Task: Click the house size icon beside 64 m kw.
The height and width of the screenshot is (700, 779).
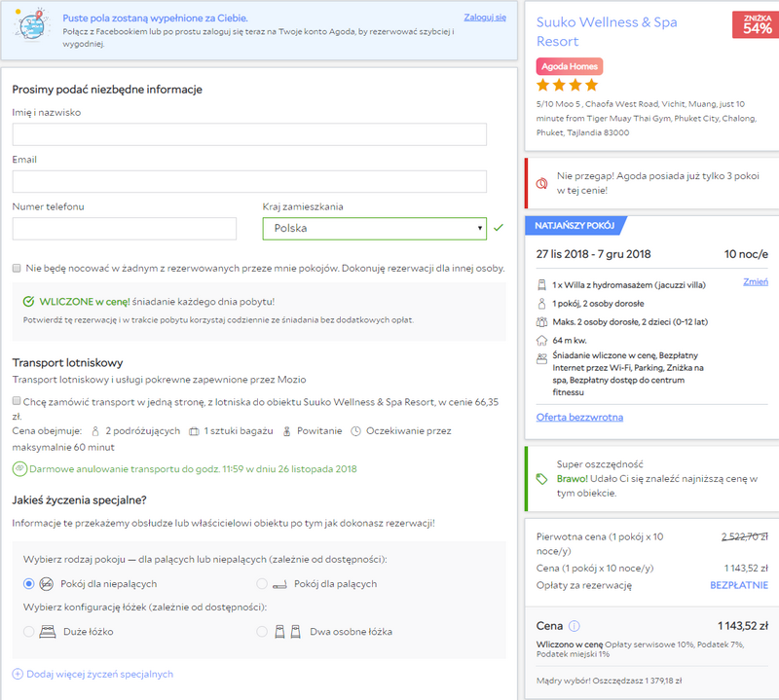Action: (x=541, y=341)
